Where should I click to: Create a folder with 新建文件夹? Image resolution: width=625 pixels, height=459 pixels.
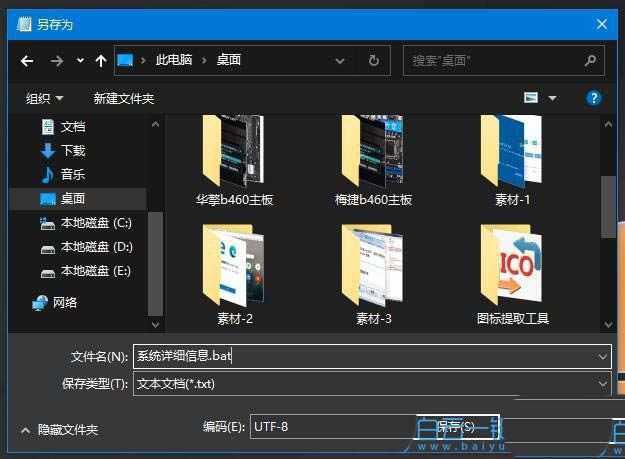(124, 98)
